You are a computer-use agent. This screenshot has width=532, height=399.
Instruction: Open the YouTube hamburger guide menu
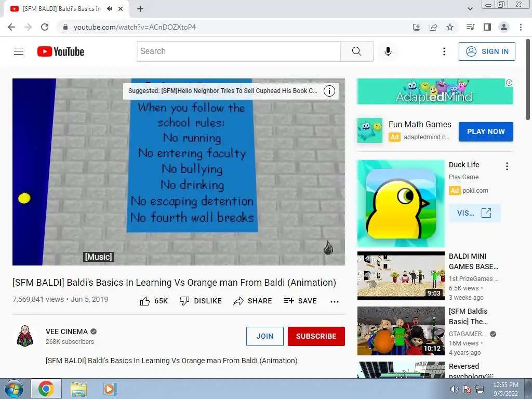[x=19, y=51]
